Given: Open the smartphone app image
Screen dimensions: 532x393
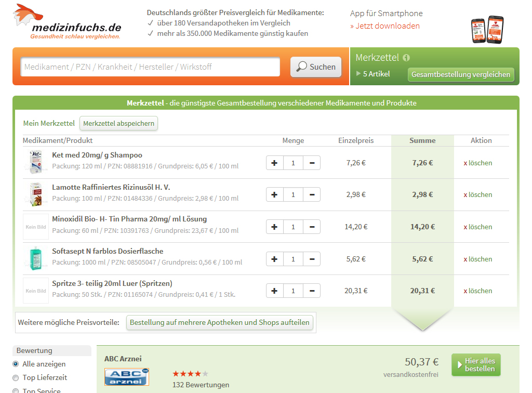Looking at the screenshot, I should tap(487, 31).
